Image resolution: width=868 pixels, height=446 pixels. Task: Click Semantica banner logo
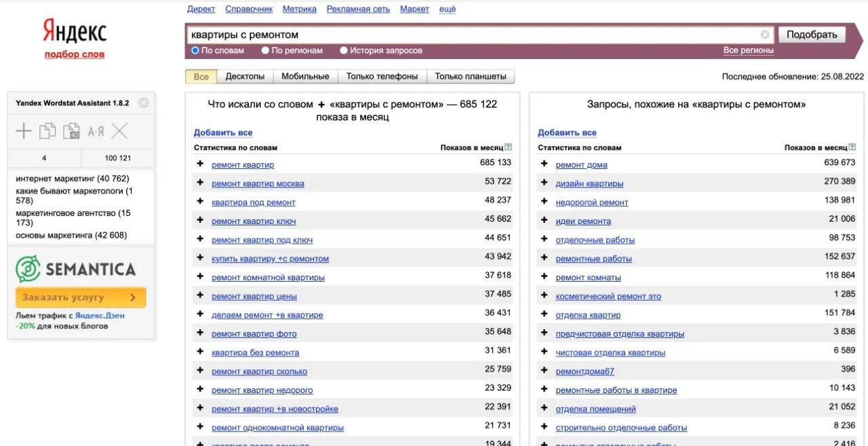76,269
